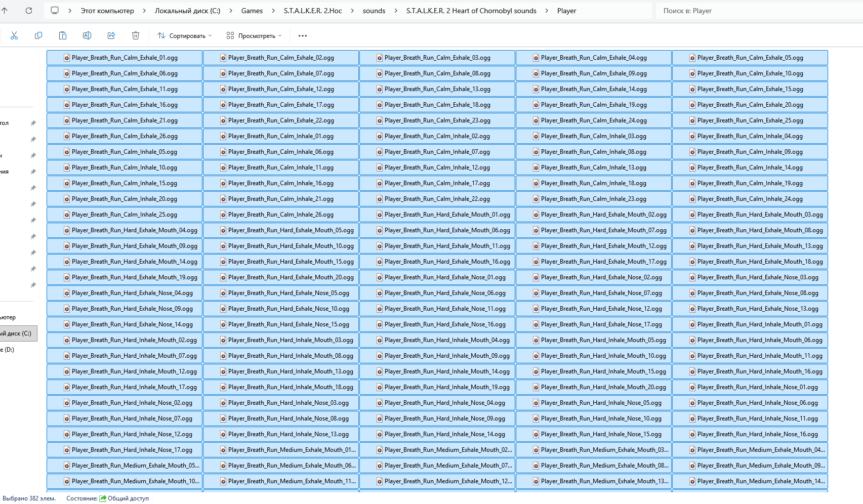Click the refresh icon in the address bar
This screenshot has height=504, width=863.
click(29, 11)
